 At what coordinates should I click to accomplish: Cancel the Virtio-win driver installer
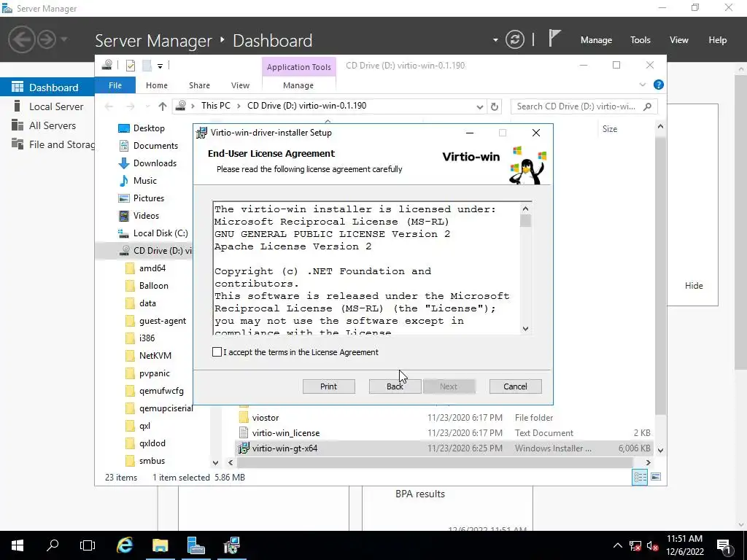pos(516,386)
